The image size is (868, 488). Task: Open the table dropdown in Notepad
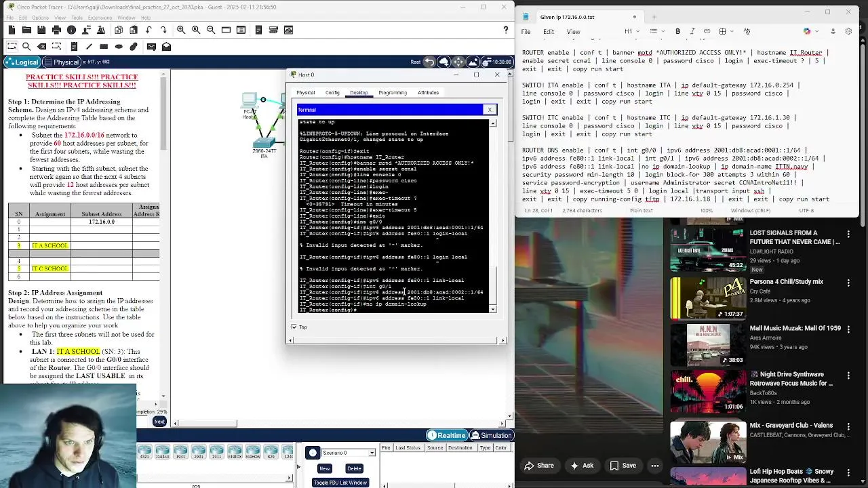tap(726, 31)
